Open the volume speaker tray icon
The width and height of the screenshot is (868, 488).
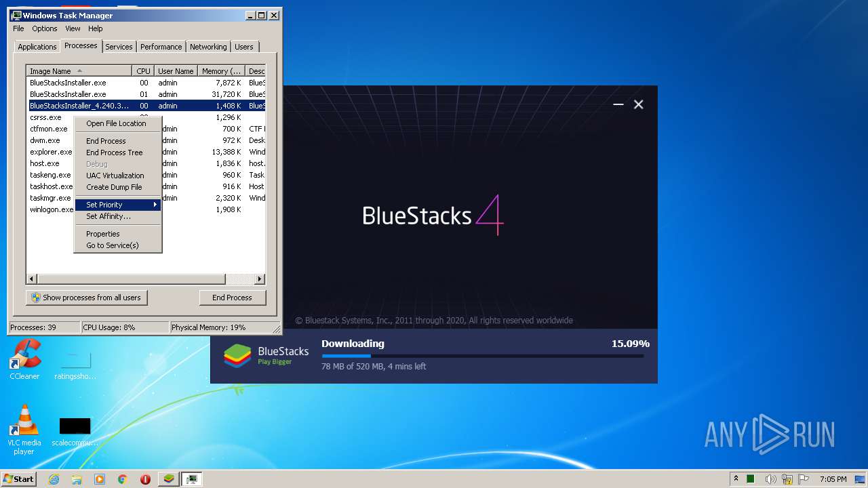pyautogui.click(x=771, y=479)
